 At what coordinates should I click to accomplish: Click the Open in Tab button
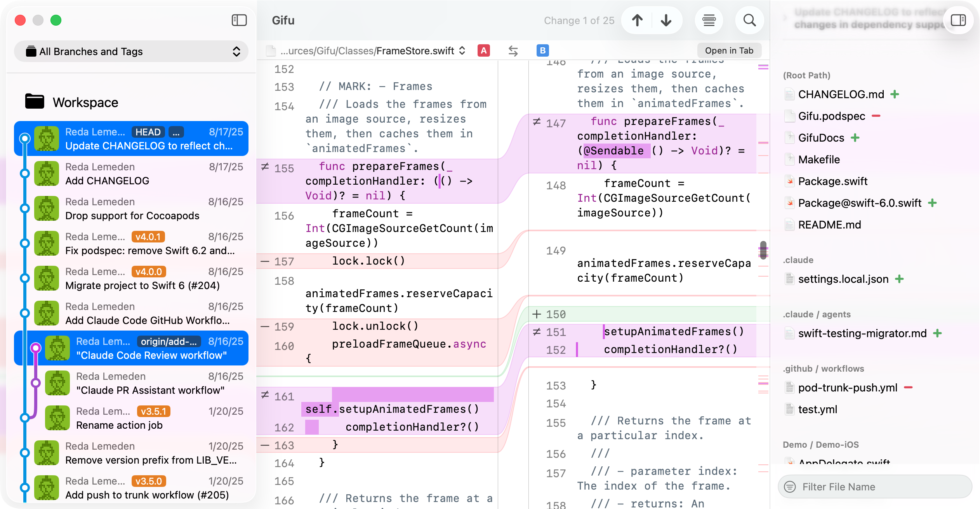click(729, 50)
